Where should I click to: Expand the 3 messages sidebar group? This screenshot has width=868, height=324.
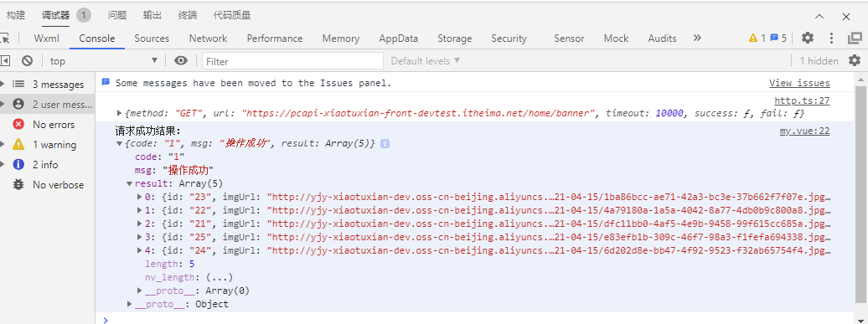pyautogui.click(x=3, y=84)
